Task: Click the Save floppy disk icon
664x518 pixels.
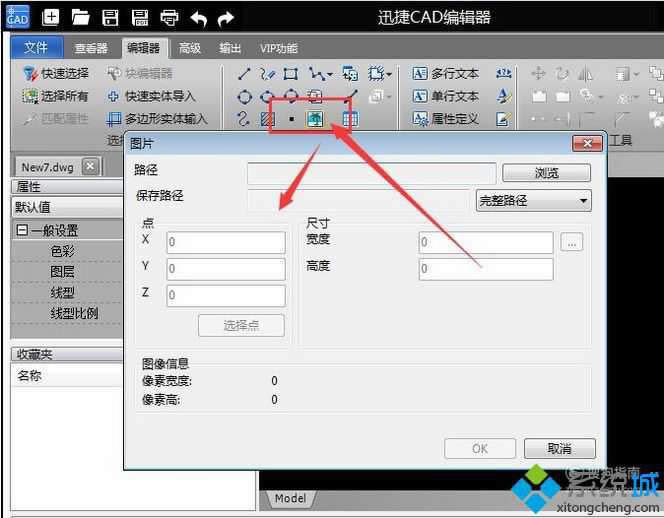Action: coord(110,17)
